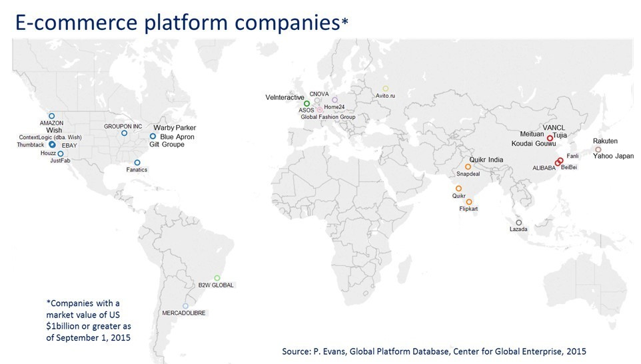This screenshot has height=364, width=641.
Task: Click the marker next to Houzz label
Action: (x=61, y=154)
